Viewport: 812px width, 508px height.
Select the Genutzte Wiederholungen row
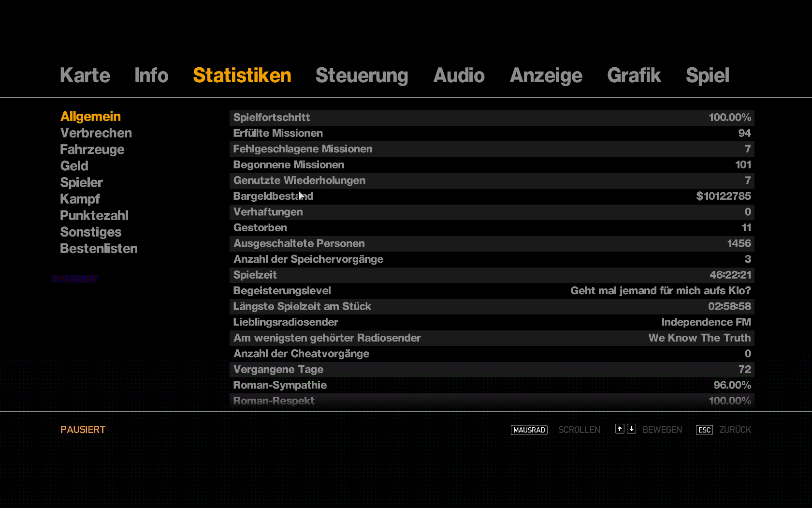pos(492,180)
